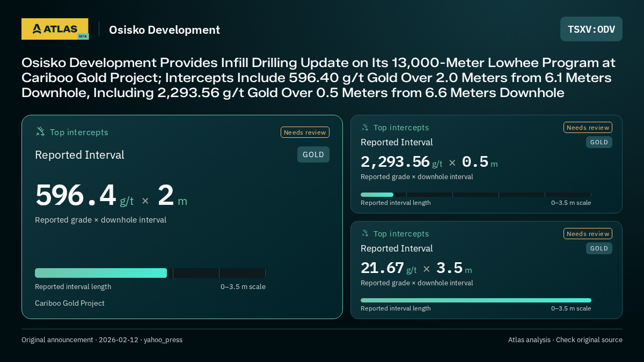Click Reported grade × downhole interval under 596.4
644x362 pixels.
click(100, 220)
